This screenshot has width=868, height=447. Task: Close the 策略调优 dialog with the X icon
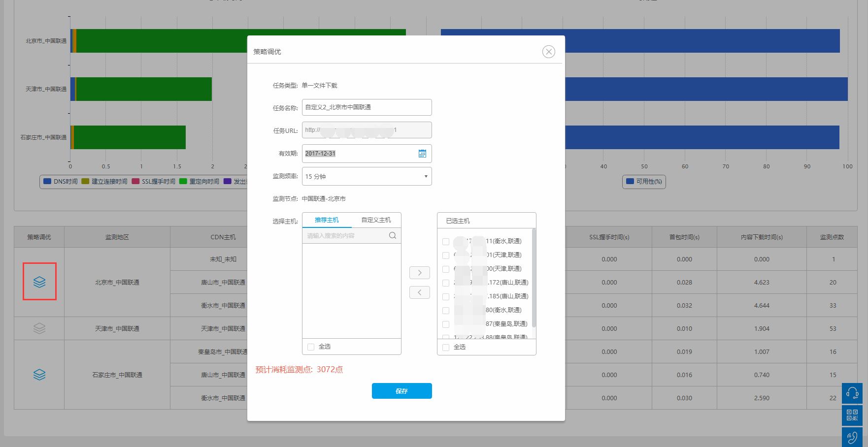[548, 52]
